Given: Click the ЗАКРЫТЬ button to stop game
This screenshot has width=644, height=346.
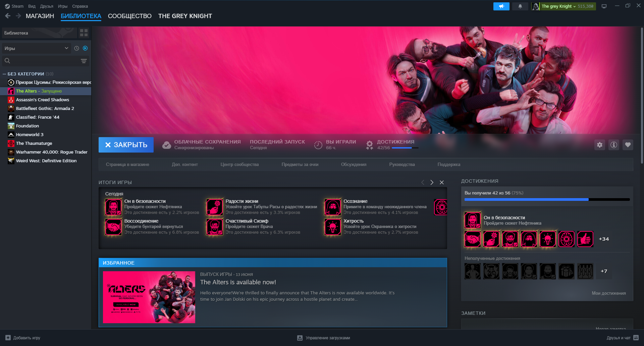Looking at the screenshot, I should tap(126, 145).
